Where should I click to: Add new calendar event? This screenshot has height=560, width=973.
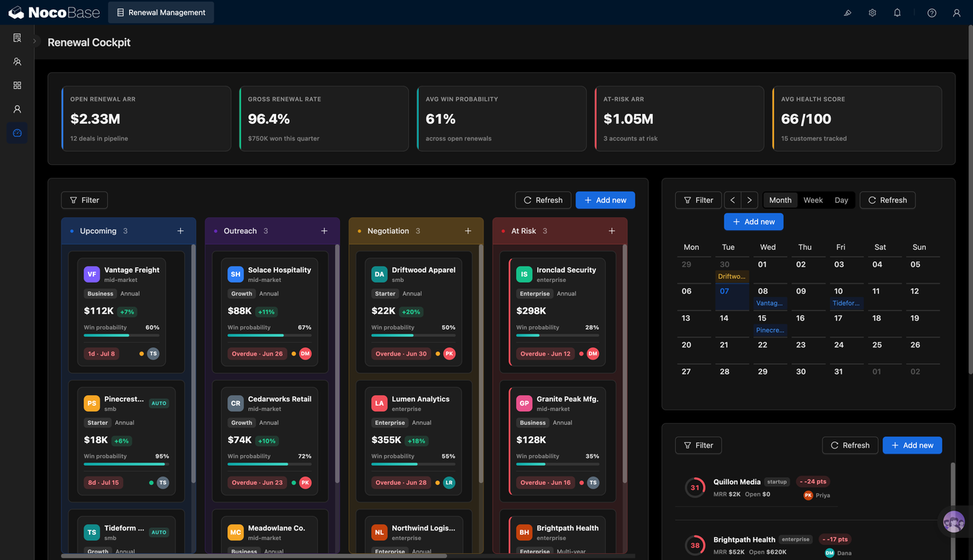753,222
